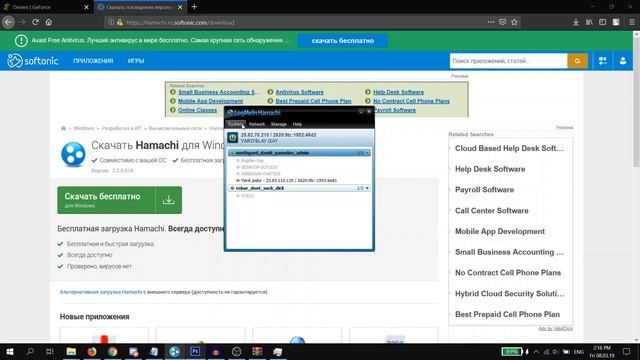Open Firefox hamburger menu

tap(631, 22)
